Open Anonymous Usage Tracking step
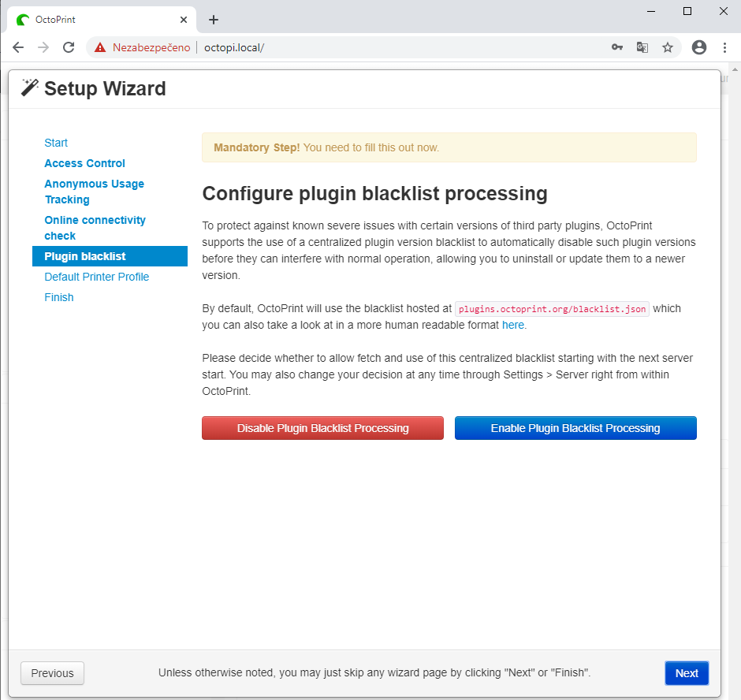 click(x=94, y=192)
